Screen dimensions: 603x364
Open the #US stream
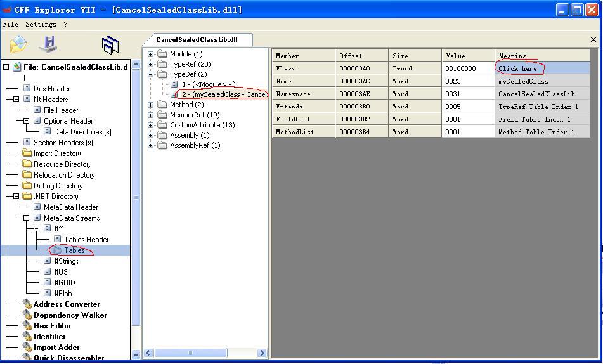[x=61, y=271]
